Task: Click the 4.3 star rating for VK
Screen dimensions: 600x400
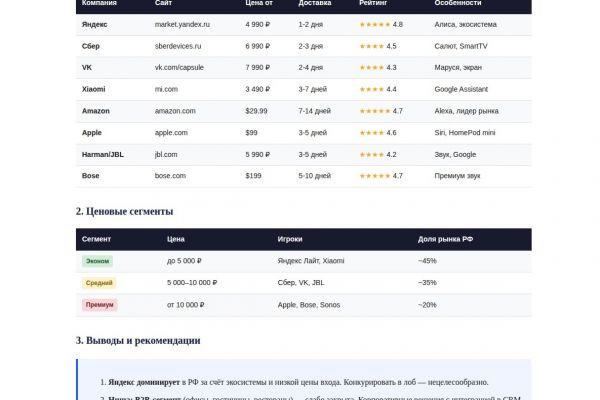Action: click(x=378, y=68)
